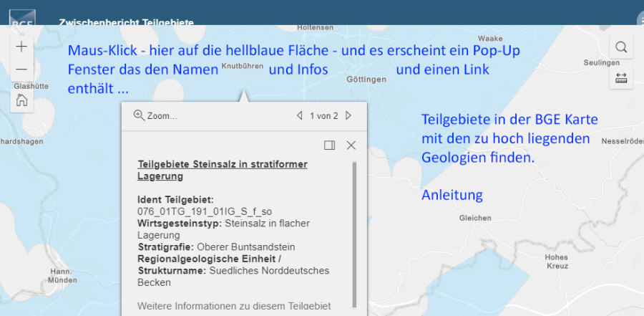
Task: Close the Teilgebiete info popup
Action: coord(351,145)
